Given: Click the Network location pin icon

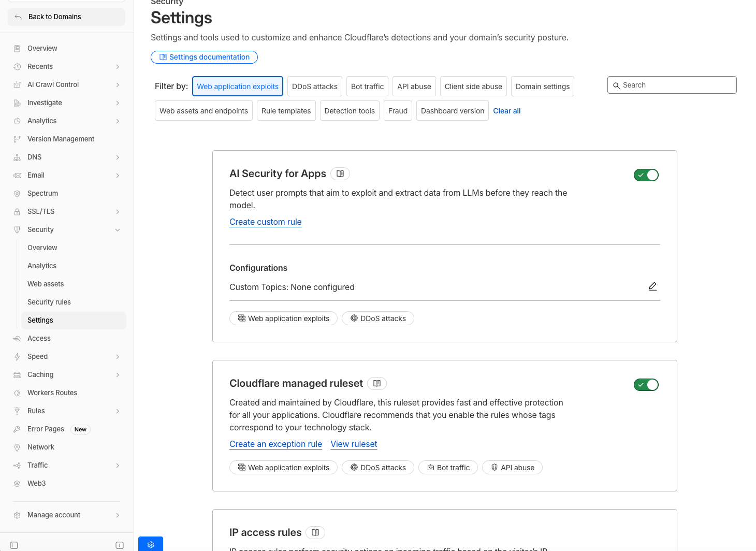Looking at the screenshot, I should tap(17, 447).
